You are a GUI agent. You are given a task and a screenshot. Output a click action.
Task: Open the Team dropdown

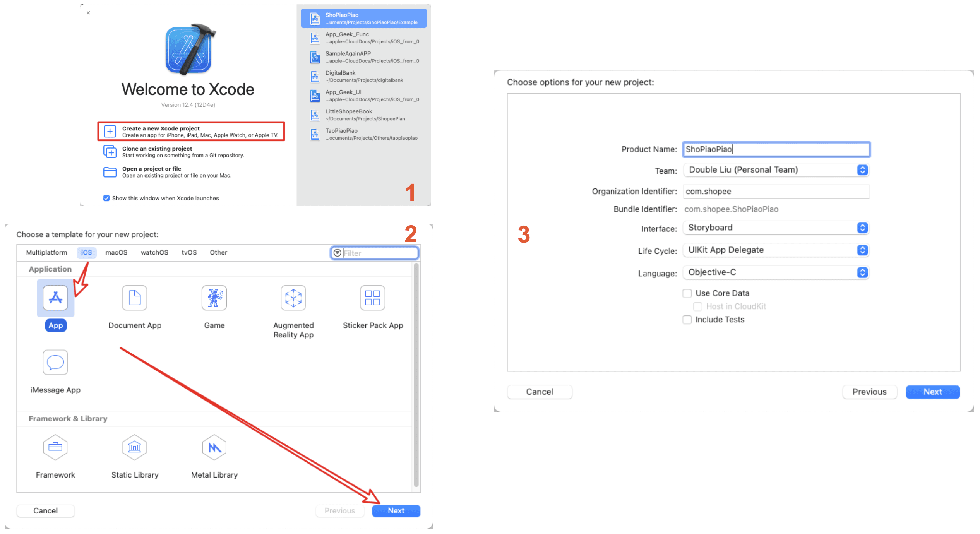click(x=776, y=170)
